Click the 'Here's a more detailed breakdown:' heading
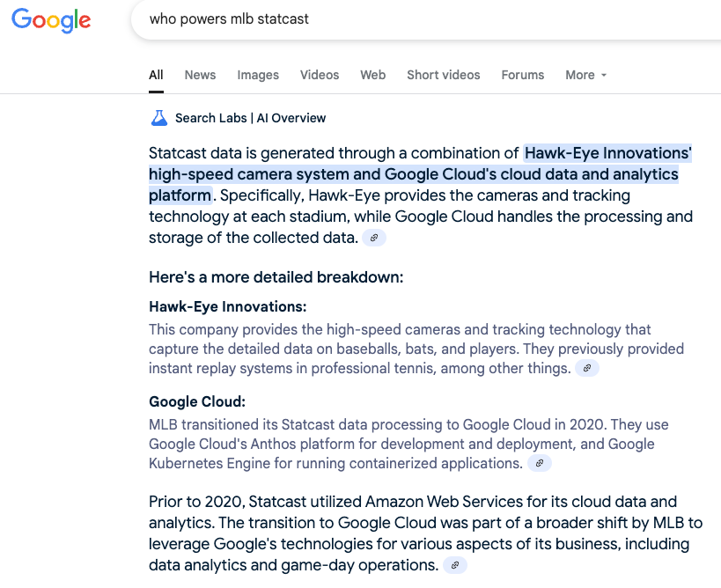This screenshot has width=721, height=588. coord(276,277)
